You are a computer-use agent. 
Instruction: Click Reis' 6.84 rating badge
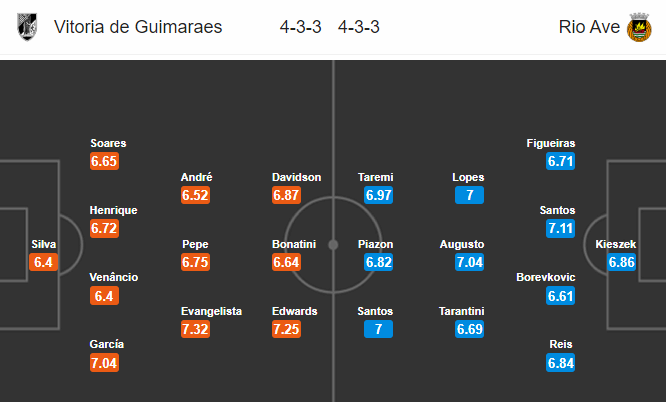pos(561,363)
